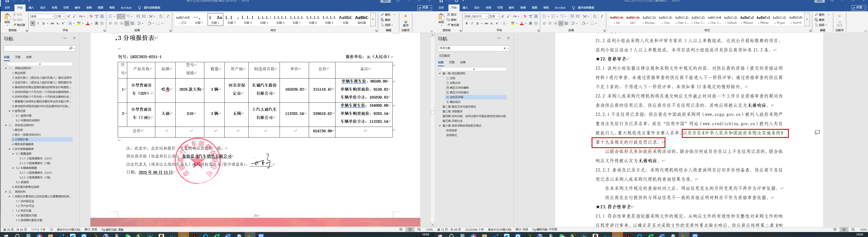Toggle Bold in the left Word window
The width and height of the screenshot is (868, 237).
tap(33, 23)
